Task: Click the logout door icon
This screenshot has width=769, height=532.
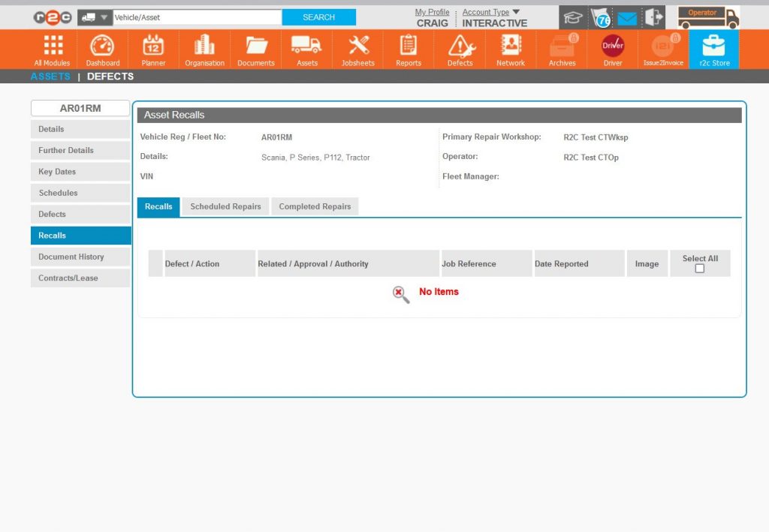Action: [x=653, y=17]
